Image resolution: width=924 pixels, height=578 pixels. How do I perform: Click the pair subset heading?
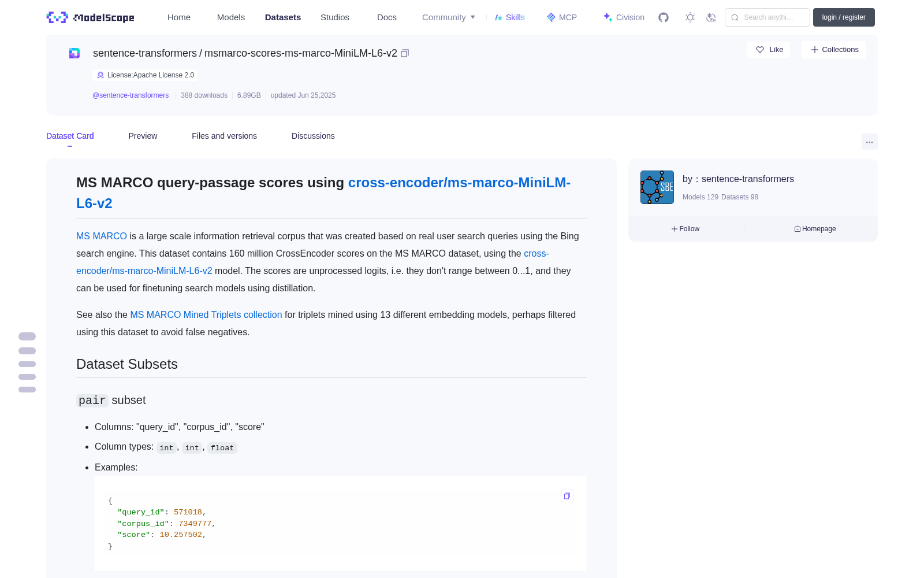click(111, 400)
